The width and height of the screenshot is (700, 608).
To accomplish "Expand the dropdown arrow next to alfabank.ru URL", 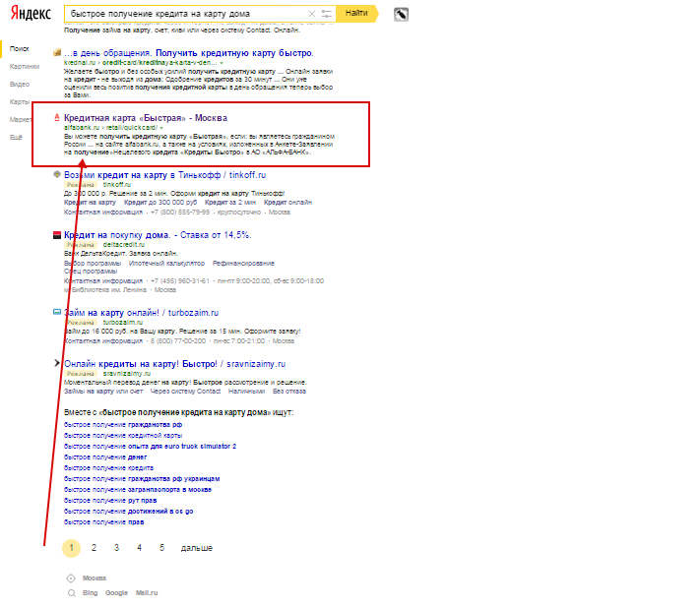I will click(161, 128).
